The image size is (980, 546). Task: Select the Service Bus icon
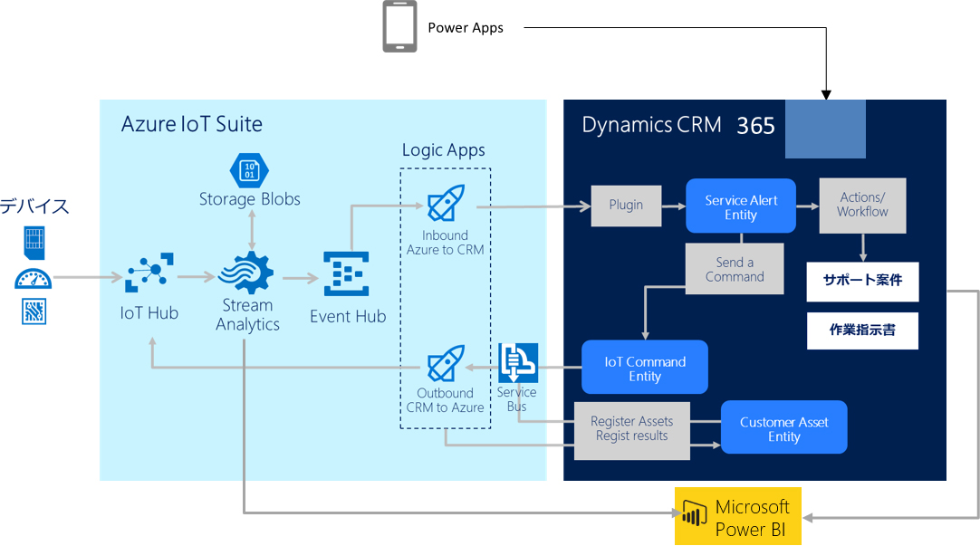(x=518, y=362)
